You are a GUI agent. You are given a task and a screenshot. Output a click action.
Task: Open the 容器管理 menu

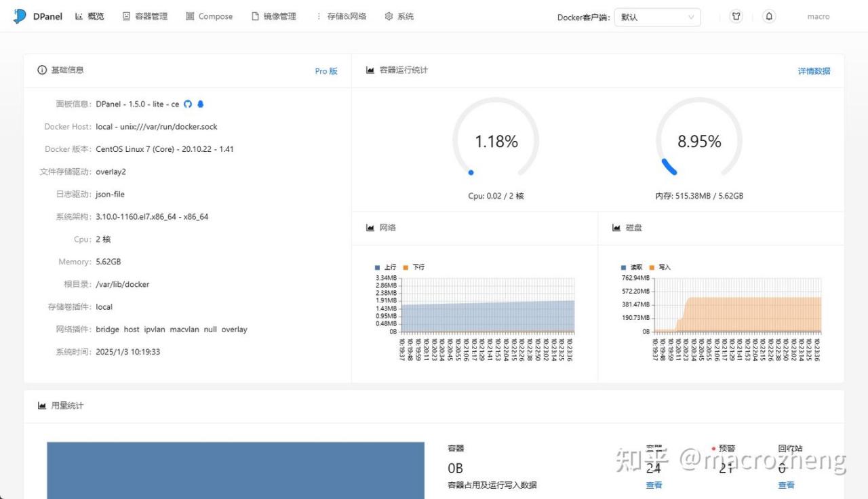point(145,16)
